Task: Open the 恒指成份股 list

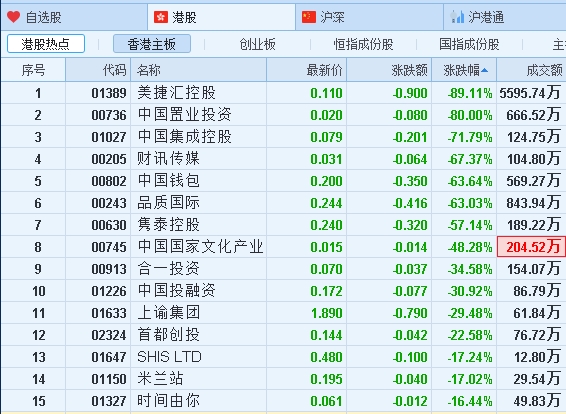Action: [x=363, y=44]
